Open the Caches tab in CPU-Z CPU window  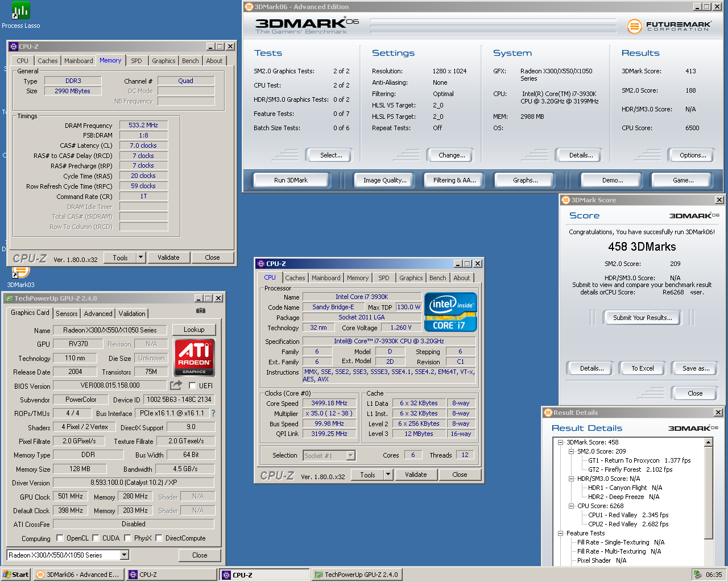tap(295, 278)
